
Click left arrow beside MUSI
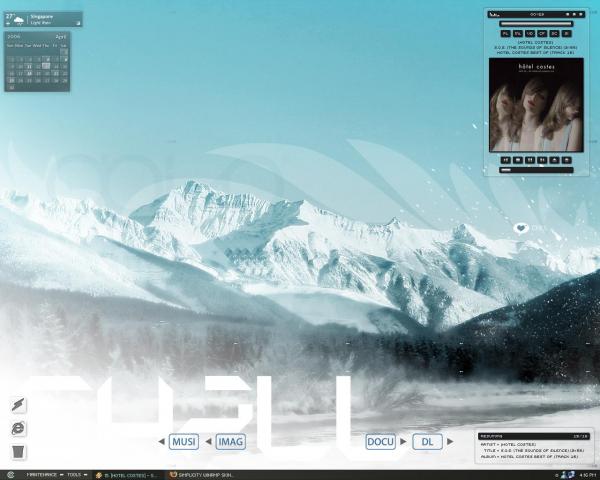coord(161,442)
